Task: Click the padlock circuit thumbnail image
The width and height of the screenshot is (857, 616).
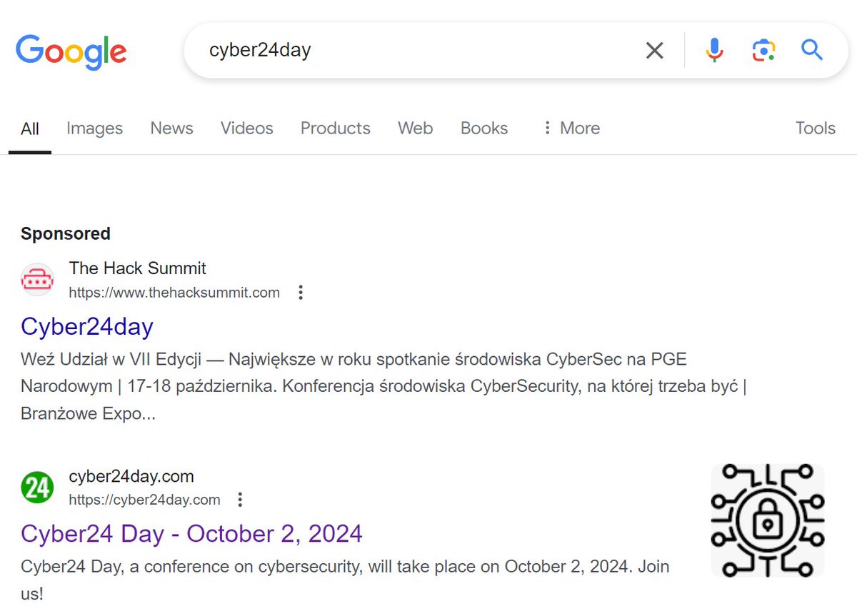Action: (768, 520)
